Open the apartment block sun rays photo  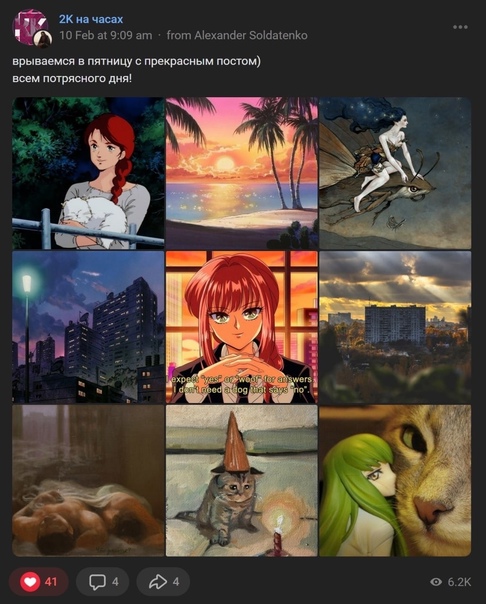click(395, 327)
